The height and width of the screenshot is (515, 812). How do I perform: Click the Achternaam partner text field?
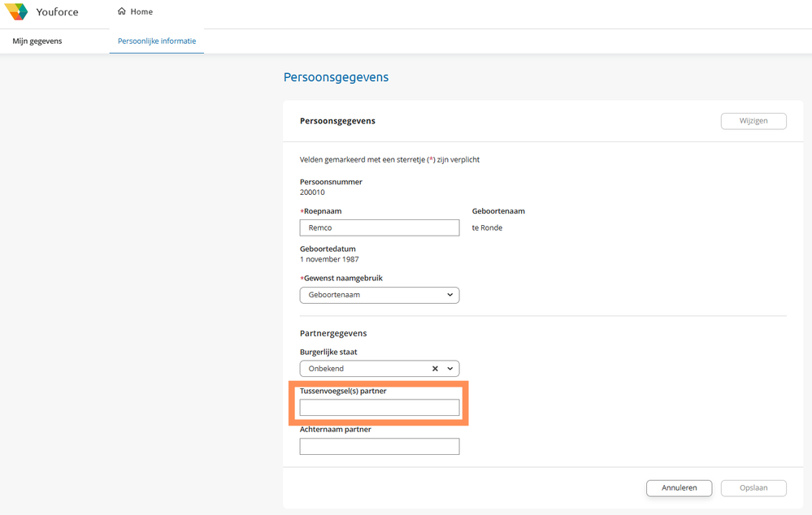(380, 447)
